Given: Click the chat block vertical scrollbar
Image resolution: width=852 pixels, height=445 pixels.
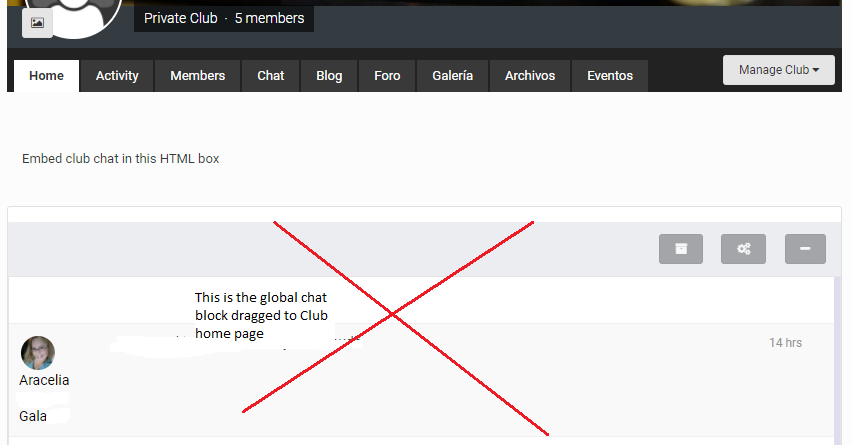Looking at the screenshot, I should pos(838,360).
